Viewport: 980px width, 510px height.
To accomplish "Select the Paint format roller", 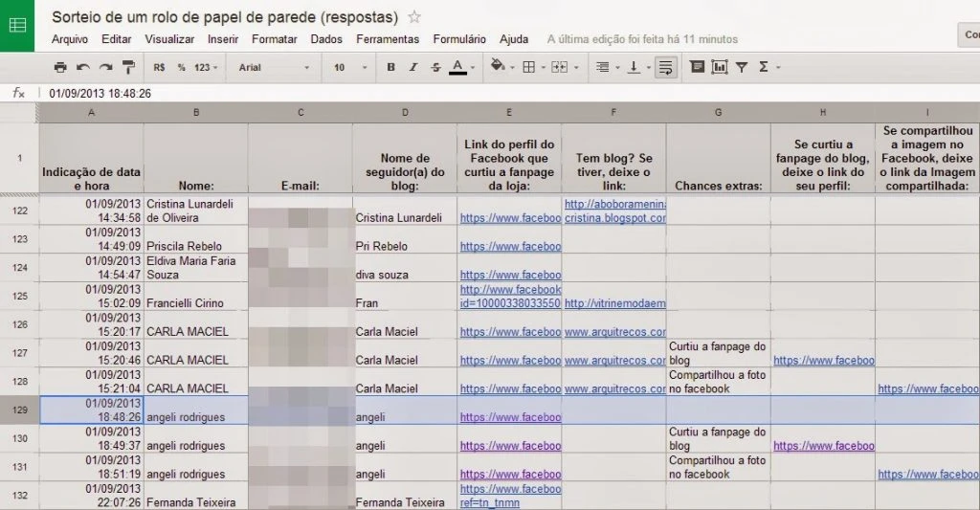I will click(x=129, y=67).
